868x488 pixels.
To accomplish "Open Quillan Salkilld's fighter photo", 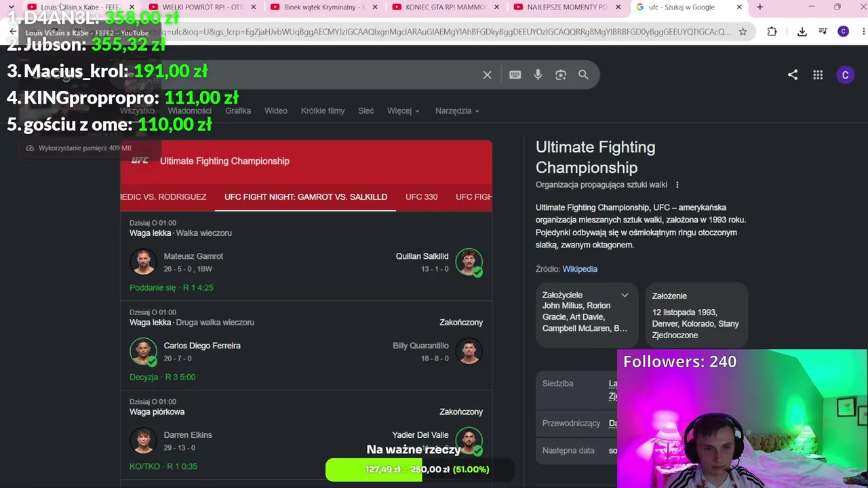I will (x=469, y=262).
